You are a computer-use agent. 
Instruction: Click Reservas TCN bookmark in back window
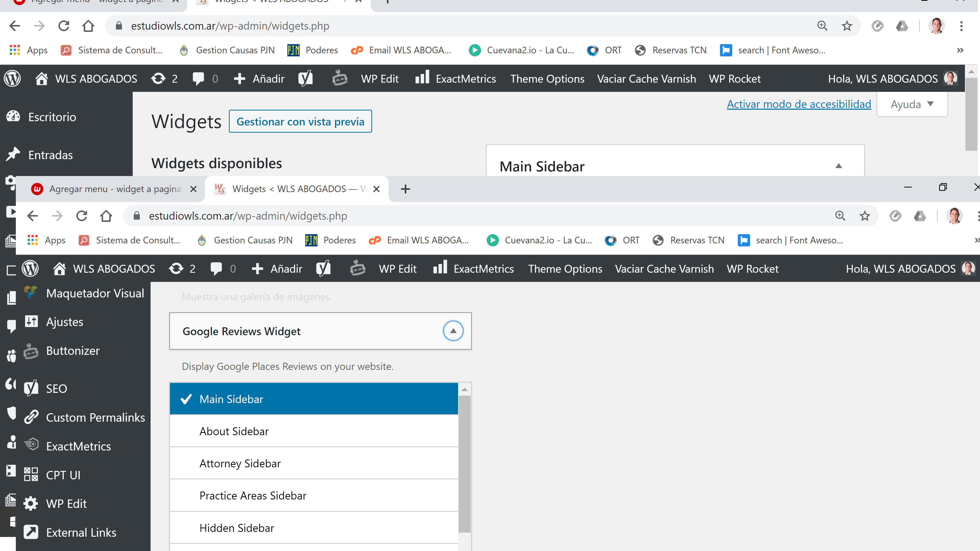671,50
